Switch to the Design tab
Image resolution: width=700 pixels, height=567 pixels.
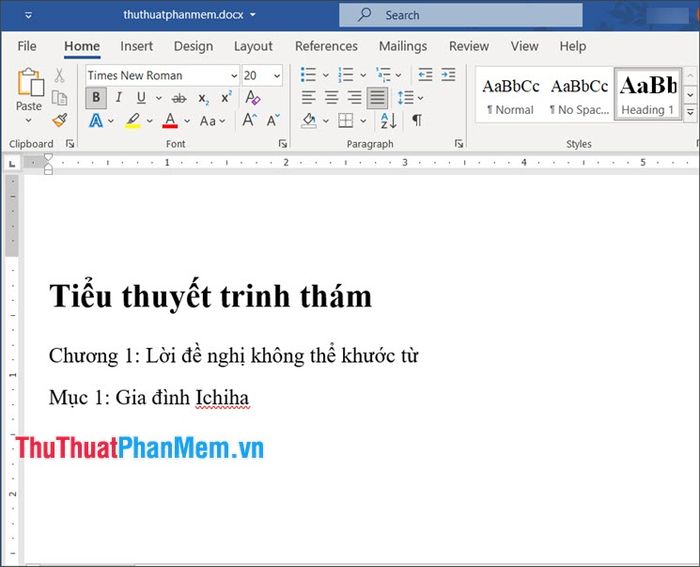tap(193, 46)
